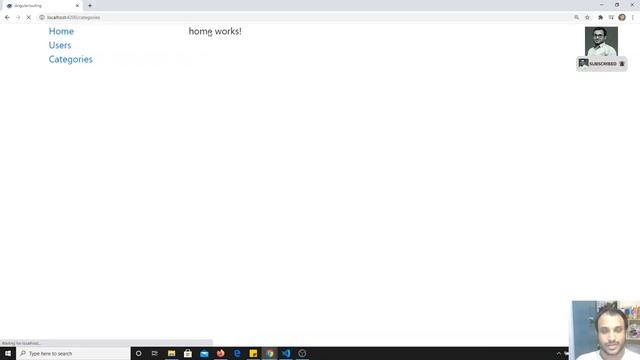The height and width of the screenshot is (360, 640).
Task: Click the Windows taskbar search box
Action: tap(73, 353)
